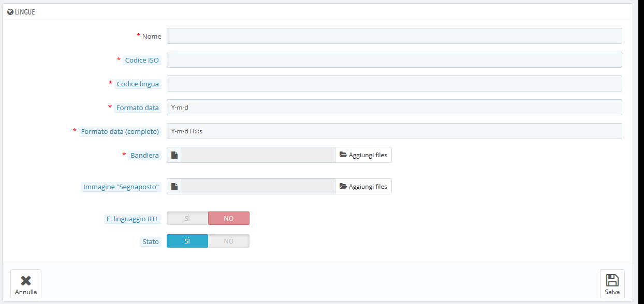Click the file icon in Segnaposto image row
Viewport: 644px width, 304px height.
pyautogui.click(x=174, y=187)
